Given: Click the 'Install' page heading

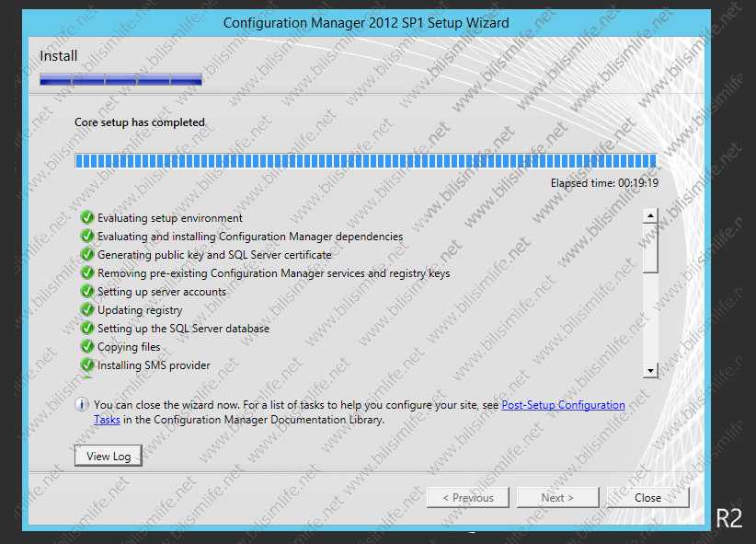Looking at the screenshot, I should 58,55.
